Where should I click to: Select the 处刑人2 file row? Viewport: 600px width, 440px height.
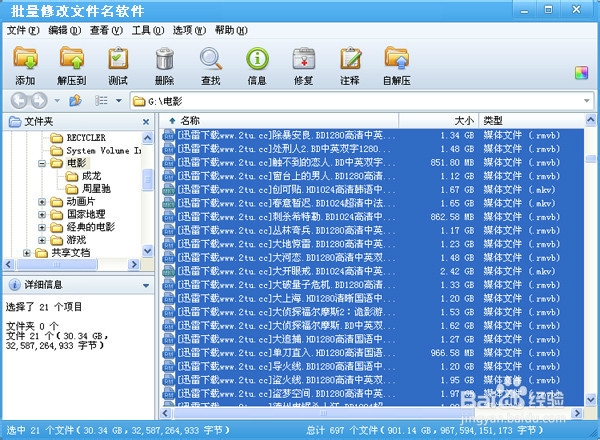373,149
